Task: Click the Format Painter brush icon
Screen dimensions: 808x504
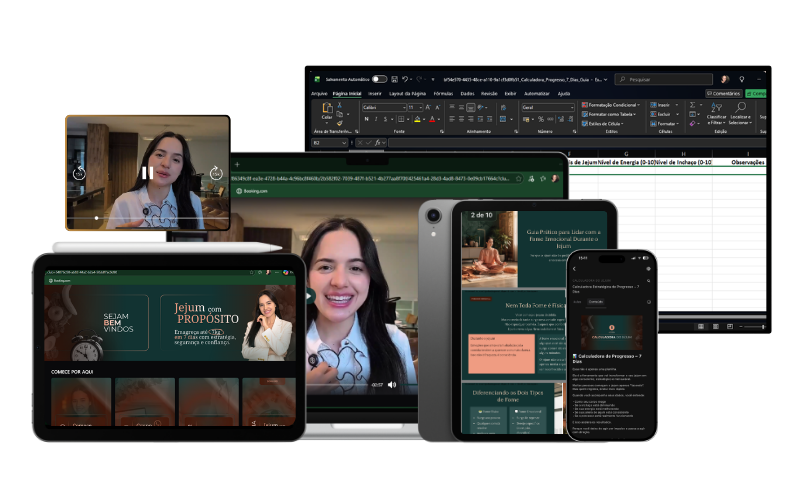Action: (340, 123)
